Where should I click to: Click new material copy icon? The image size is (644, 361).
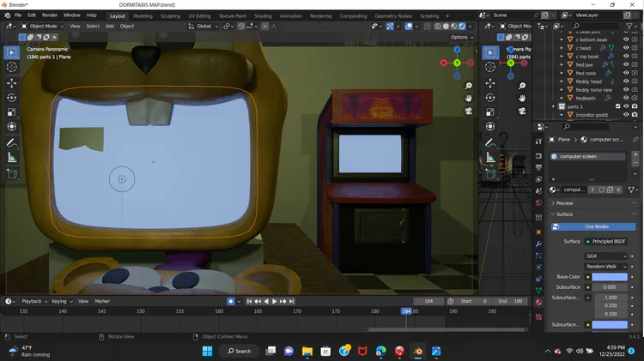coord(611,190)
